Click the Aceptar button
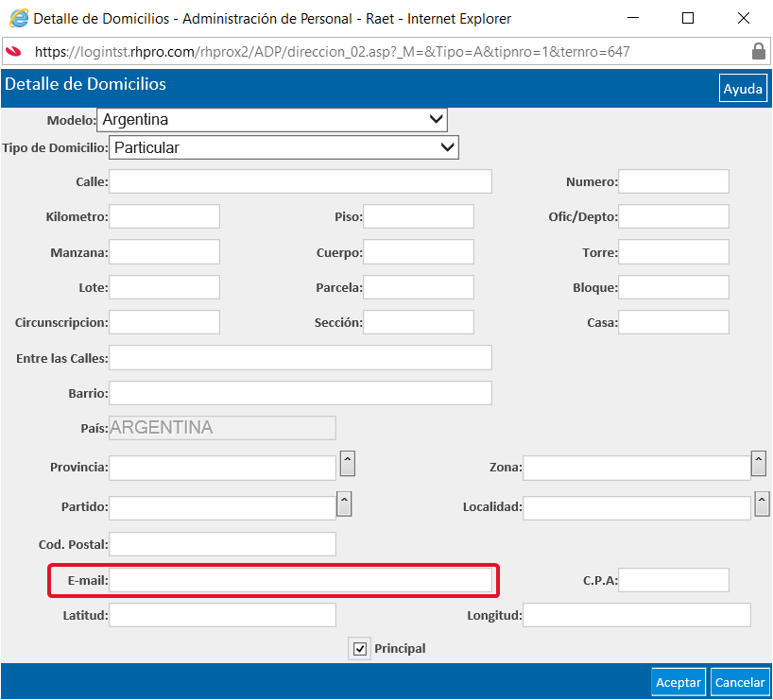 tap(678, 682)
